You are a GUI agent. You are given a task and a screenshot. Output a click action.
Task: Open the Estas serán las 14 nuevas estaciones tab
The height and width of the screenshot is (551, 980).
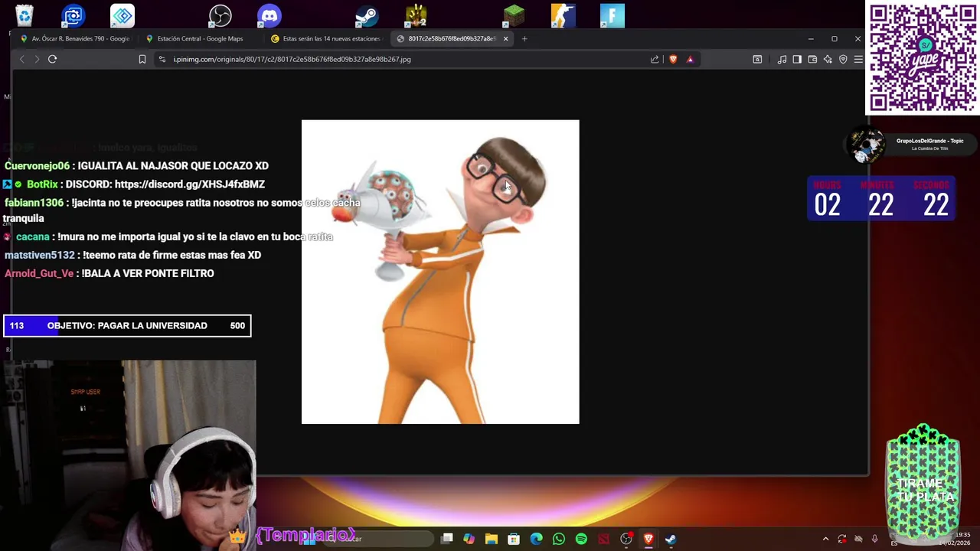click(327, 38)
